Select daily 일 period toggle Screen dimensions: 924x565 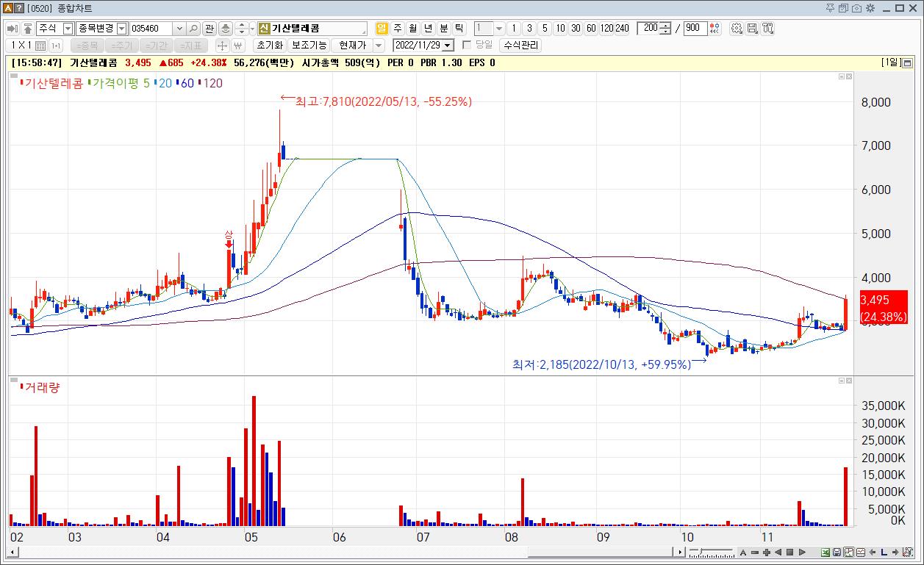pos(382,28)
